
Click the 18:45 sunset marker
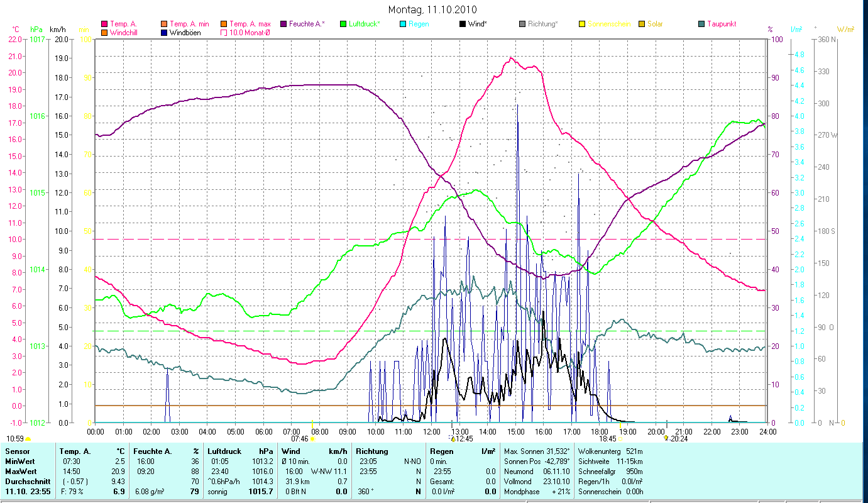click(x=608, y=438)
